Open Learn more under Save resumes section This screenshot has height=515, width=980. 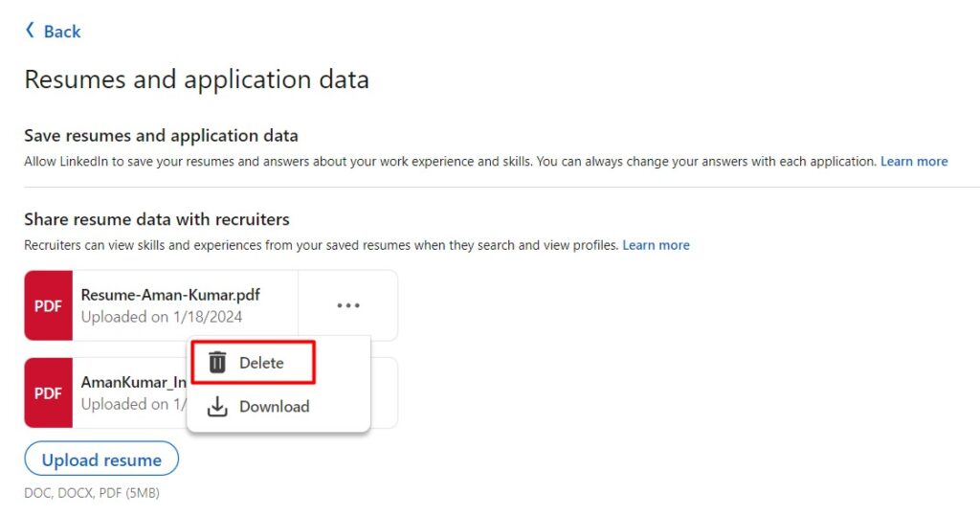pyautogui.click(x=914, y=162)
